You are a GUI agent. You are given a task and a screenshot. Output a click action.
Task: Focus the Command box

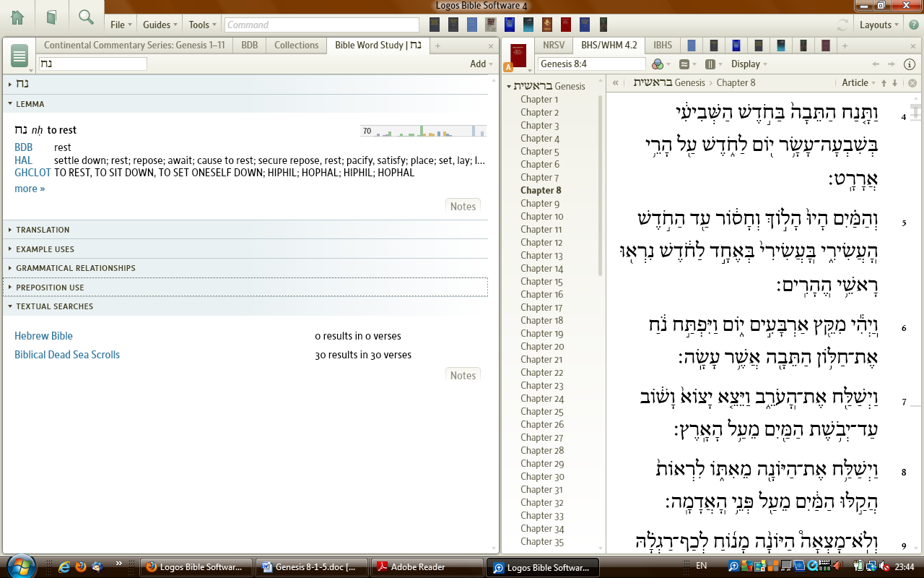pyautogui.click(x=321, y=25)
